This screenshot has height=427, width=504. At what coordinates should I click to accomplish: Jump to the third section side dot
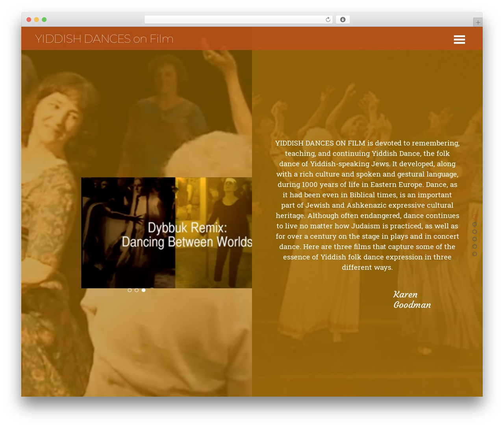pos(474,232)
